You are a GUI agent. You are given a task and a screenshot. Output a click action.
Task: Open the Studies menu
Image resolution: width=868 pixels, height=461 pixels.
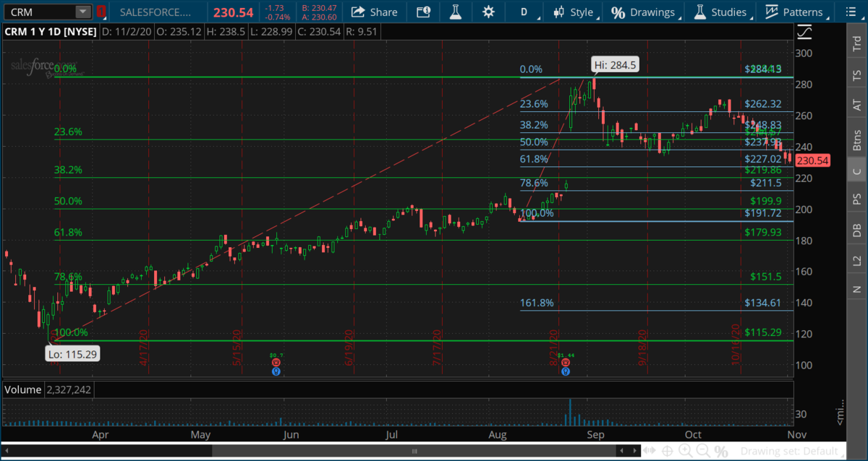[x=720, y=12]
